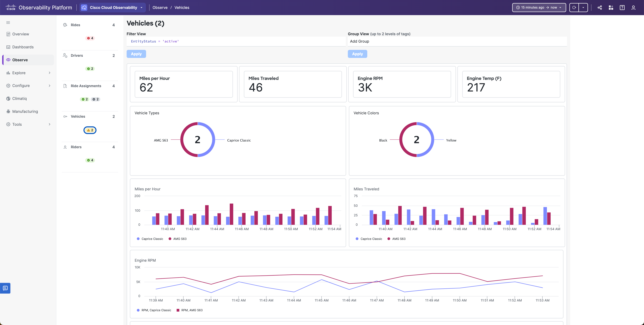Open the time range dropdown
The height and width of the screenshot is (325, 644).
click(539, 8)
